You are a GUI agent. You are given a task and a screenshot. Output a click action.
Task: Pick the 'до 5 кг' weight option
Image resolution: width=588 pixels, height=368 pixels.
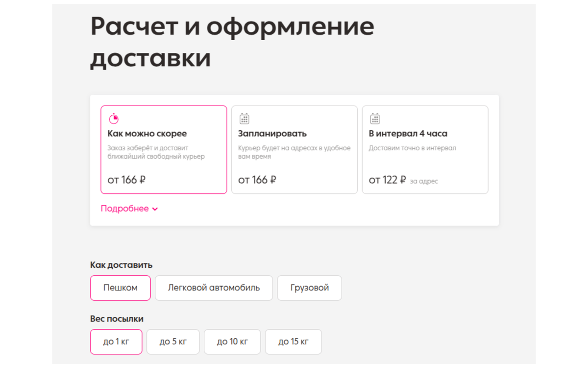coord(172,342)
